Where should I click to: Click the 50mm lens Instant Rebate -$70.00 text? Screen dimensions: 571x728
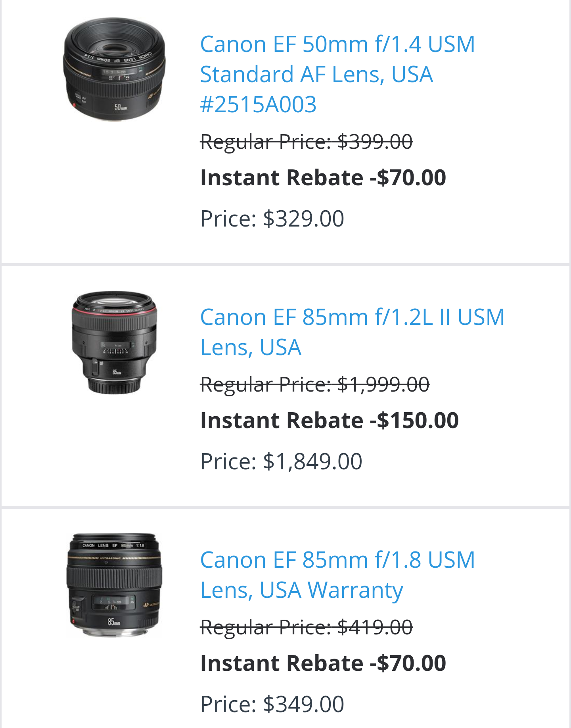pos(323,177)
